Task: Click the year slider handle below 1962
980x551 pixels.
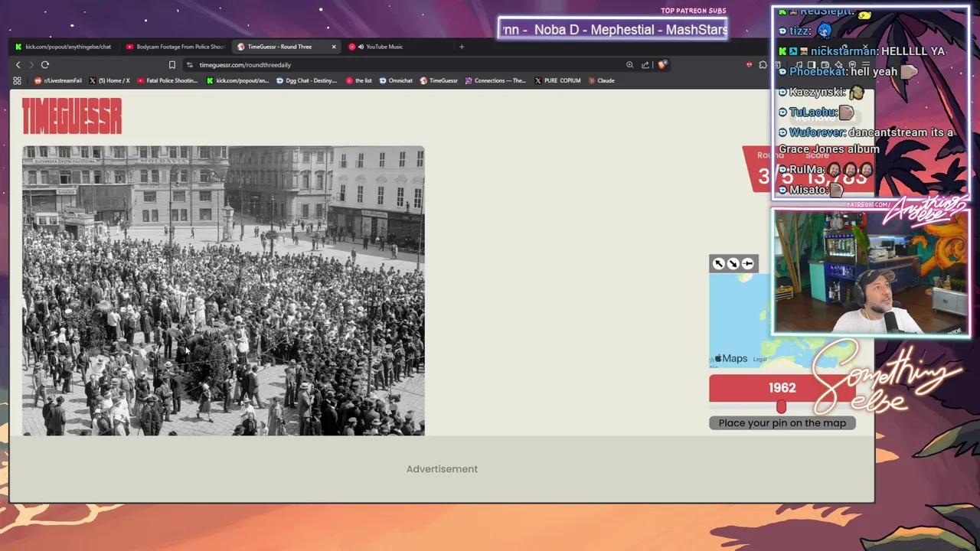Action: click(x=781, y=407)
